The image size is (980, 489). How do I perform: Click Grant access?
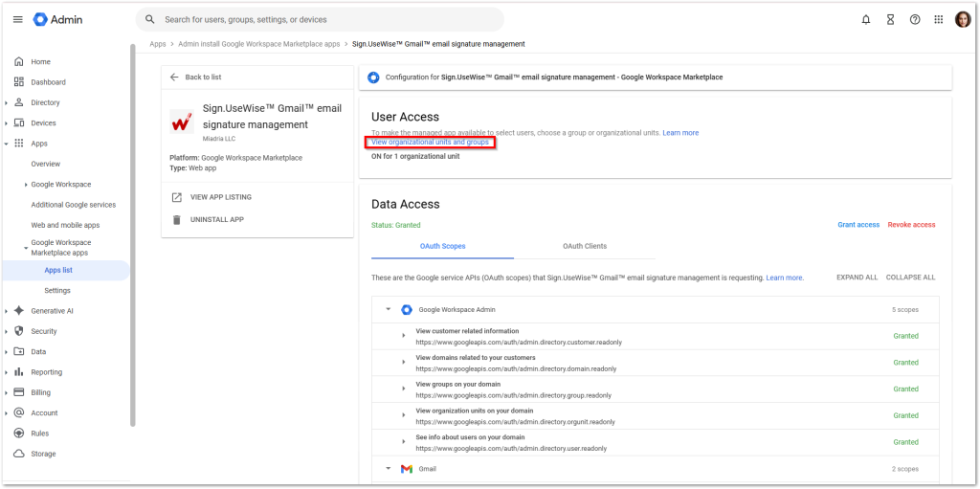(x=858, y=225)
